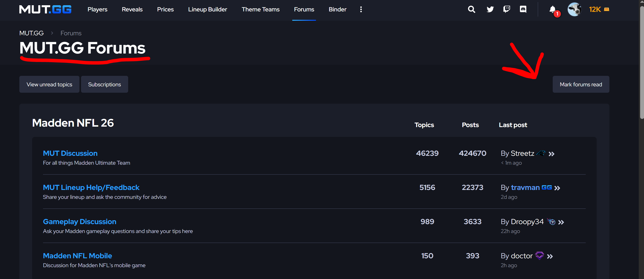Image resolution: width=644 pixels, height=279 pixels.
Task: Click the user avatar picture
Action: coord(574,10)
